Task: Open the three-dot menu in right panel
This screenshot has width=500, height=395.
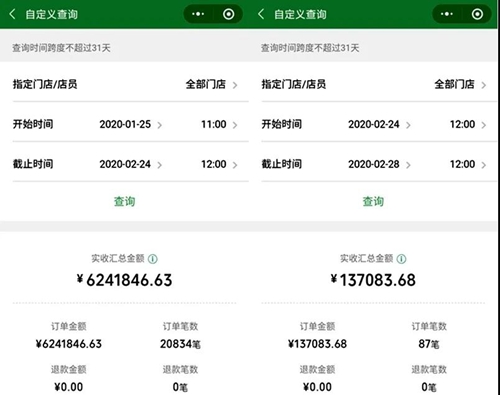Action: 447,14
